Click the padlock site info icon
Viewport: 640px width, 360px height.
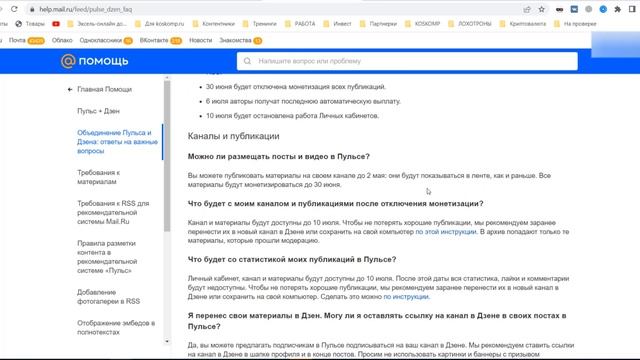(x=32, y=9)
